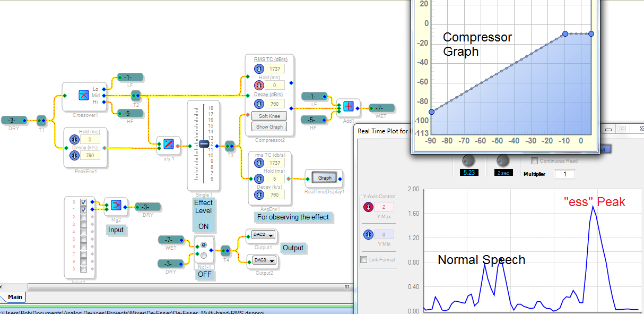Screen dimensions: 644x314
Task: Select the T1 junction node
Action: click(x=41, y=120)
